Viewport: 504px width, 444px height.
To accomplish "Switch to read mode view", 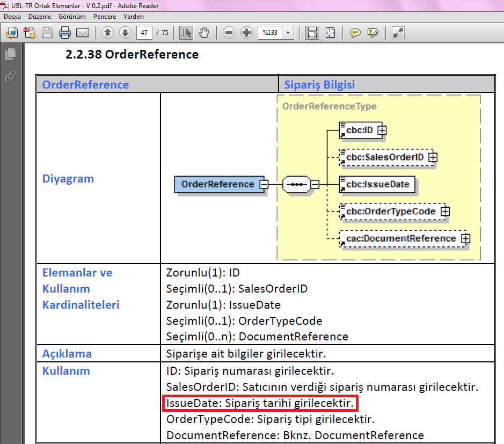I will 398,33.
